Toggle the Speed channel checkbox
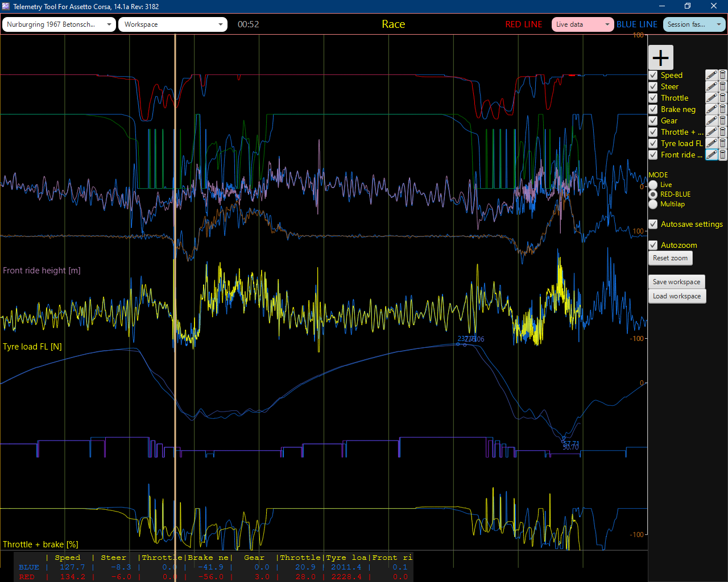 [x=653, y=75]
